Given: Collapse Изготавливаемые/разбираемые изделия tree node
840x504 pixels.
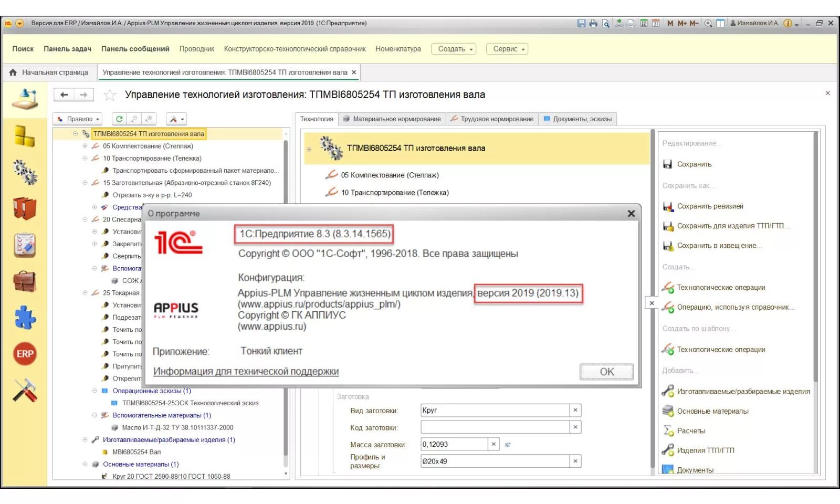Looking at the screenshot, I should click(x=85, y=440).
